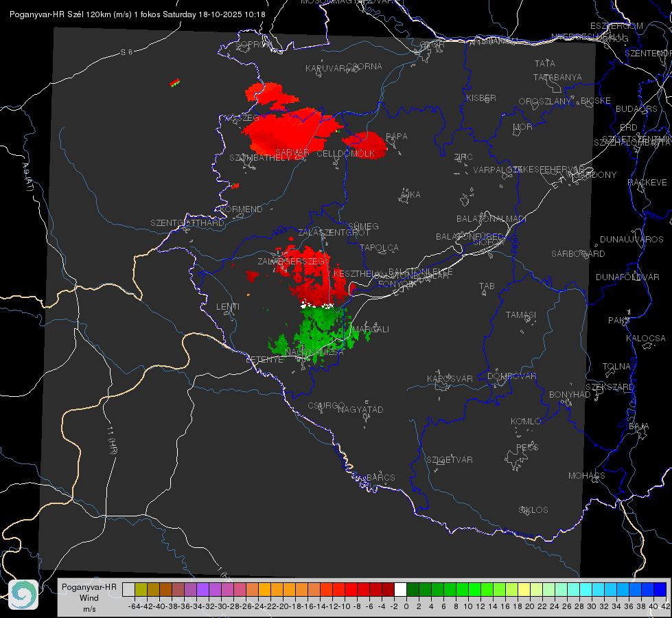Click the SZIGETVAR town label
The height and width of the screenshot is (618, 672).
click(x=449, y=460)
